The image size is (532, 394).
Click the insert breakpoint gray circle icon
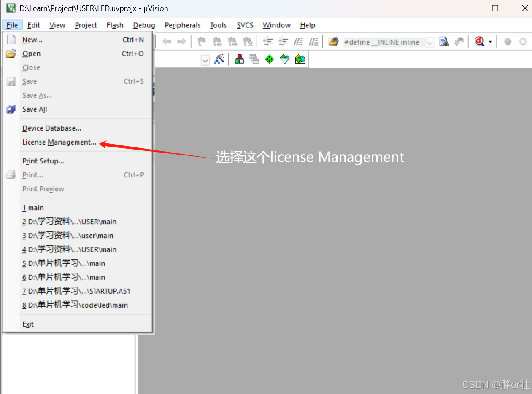point(508,42)
